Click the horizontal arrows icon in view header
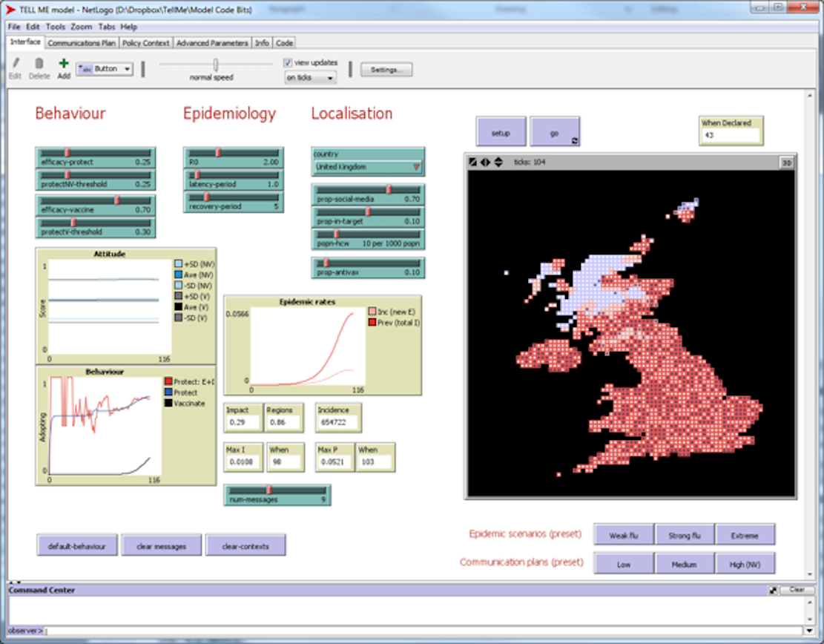This screenshot has width=824, height=644. (x=485, y=162)
